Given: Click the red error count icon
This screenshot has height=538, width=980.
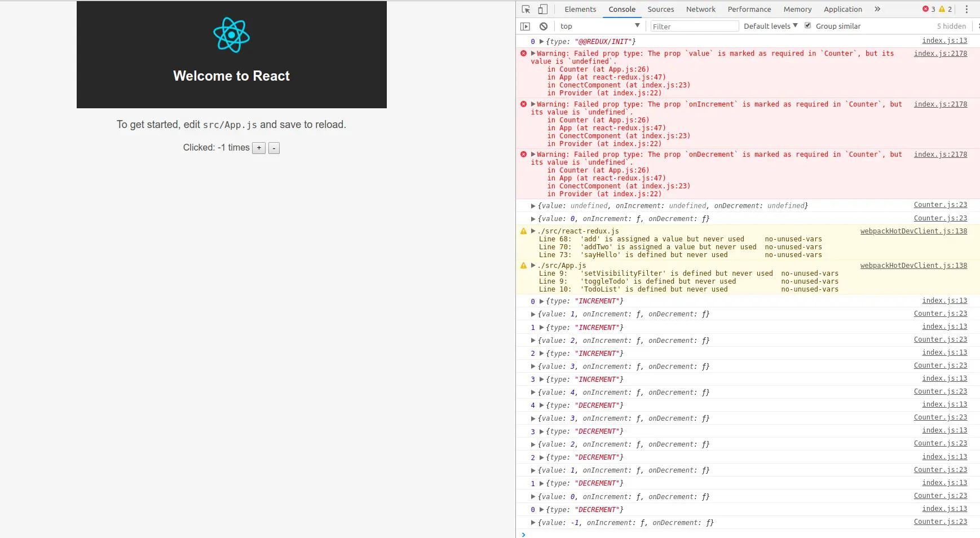Looking at the screenshot, I should coord(925,9).
